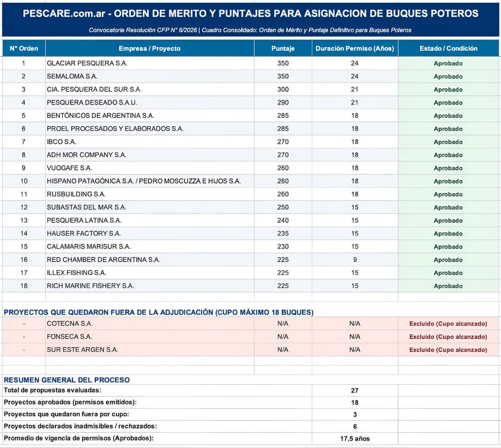501x448 pixels.
Task: Click 'Promedio de vigencia de permisos (Aprobados):' label
Action: pos(79,439)
